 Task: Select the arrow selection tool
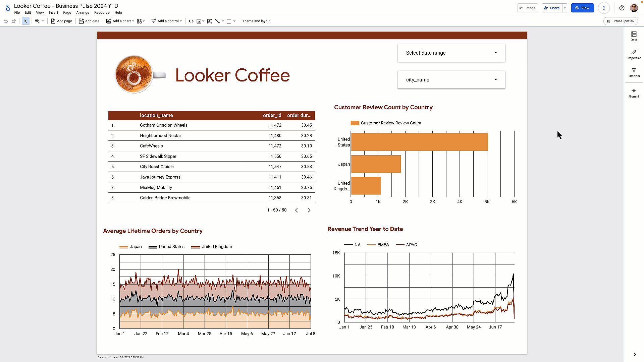(25, 21)
